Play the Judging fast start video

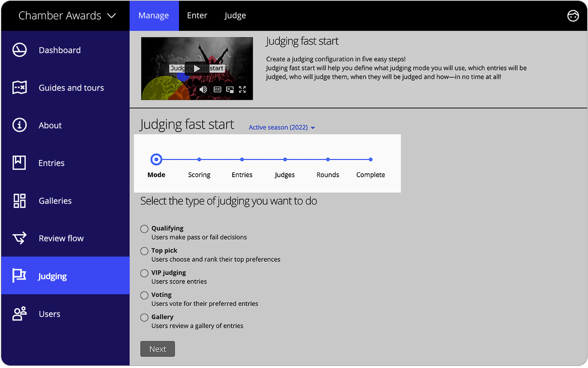197,68
